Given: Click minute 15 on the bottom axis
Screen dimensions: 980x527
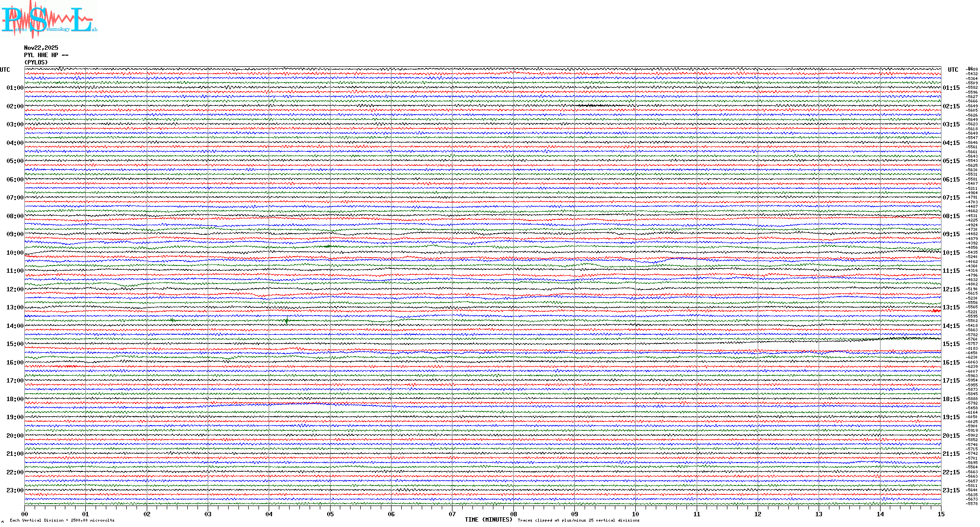Looking at the screenshot, I should 941,514.
